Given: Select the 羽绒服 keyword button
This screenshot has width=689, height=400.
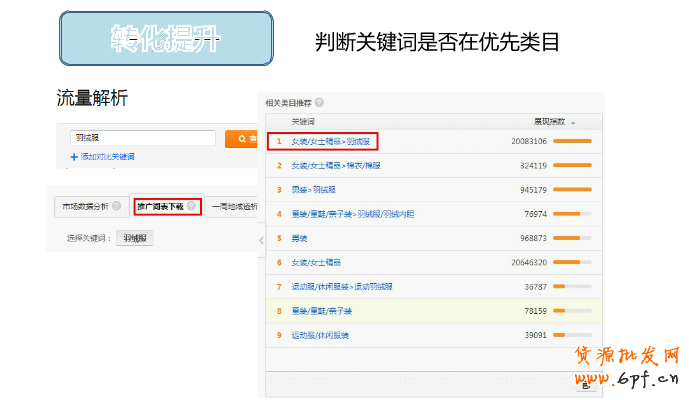Looking at the screenshot, I should pyautogui.click(x=133, y=238).
